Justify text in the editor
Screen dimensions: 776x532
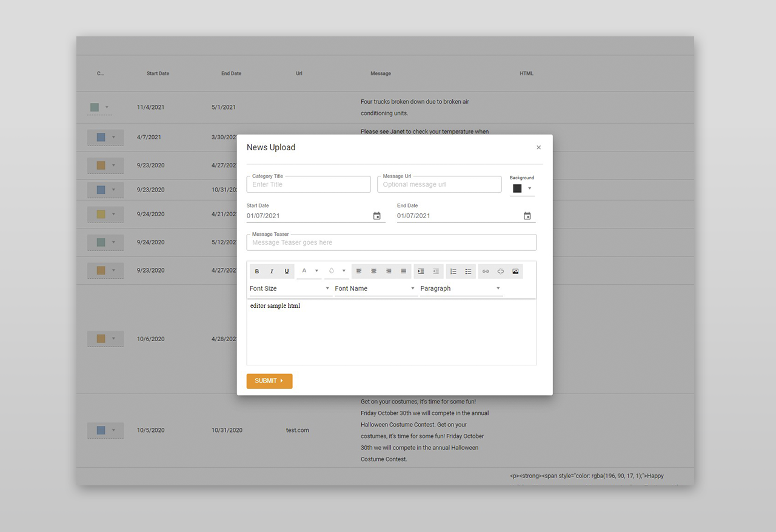pyautogui.click(x=404, y=271)
